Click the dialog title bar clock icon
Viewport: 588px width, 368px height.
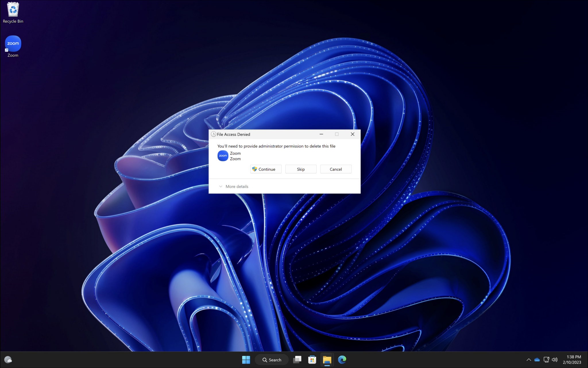click(213, 134)
